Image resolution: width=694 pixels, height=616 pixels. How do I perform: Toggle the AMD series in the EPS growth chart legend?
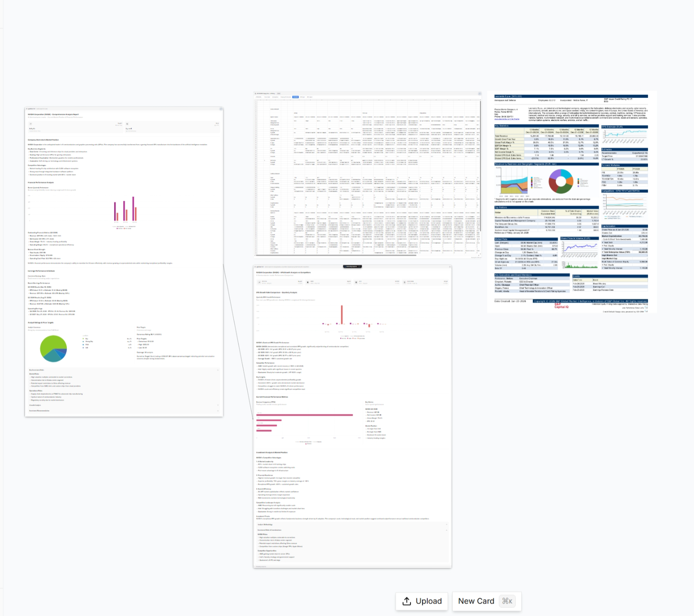349,338
